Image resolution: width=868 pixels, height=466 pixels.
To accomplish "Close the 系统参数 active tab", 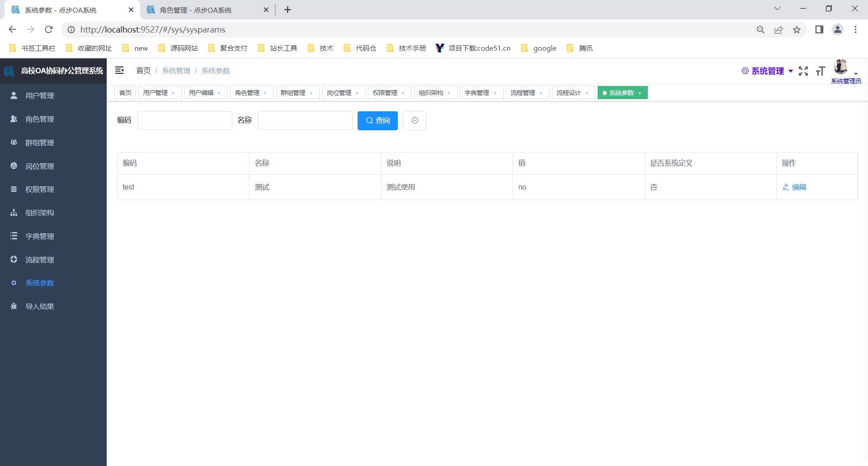I will click(x=640, y=93).
